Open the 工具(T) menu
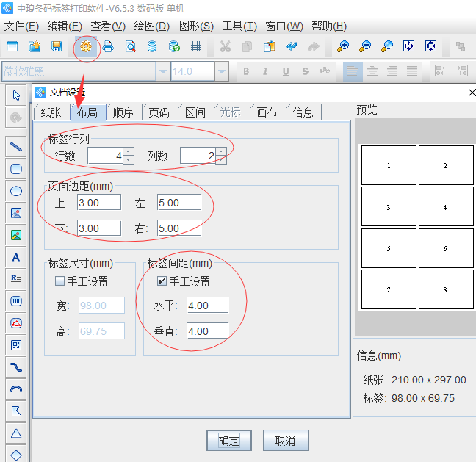 (239, 26)
